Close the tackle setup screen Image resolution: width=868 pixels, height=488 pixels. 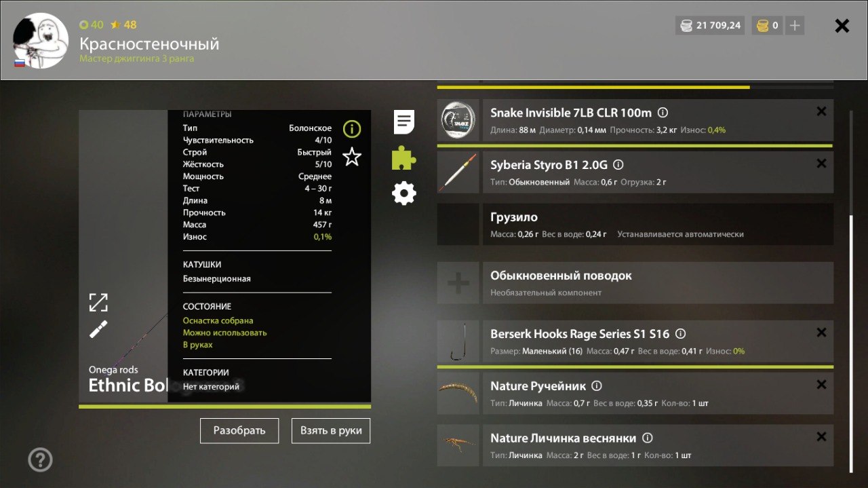(x=842, y=26)
